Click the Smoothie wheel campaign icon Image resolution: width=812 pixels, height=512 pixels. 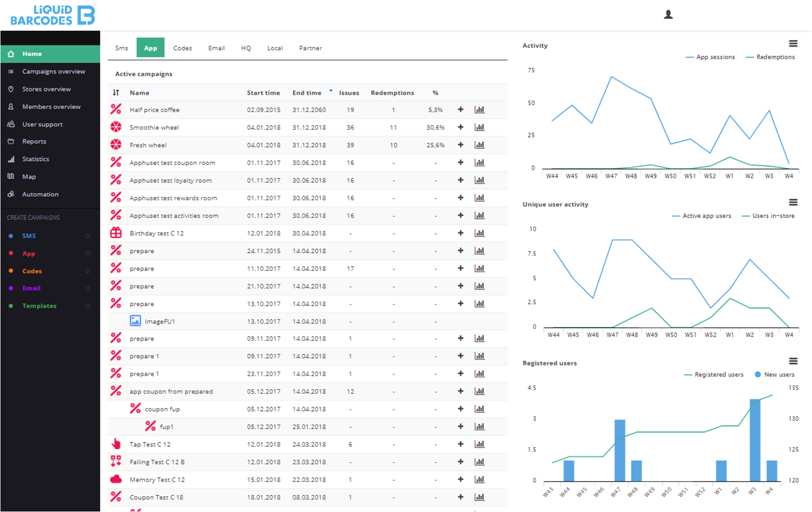pos(116,127)
